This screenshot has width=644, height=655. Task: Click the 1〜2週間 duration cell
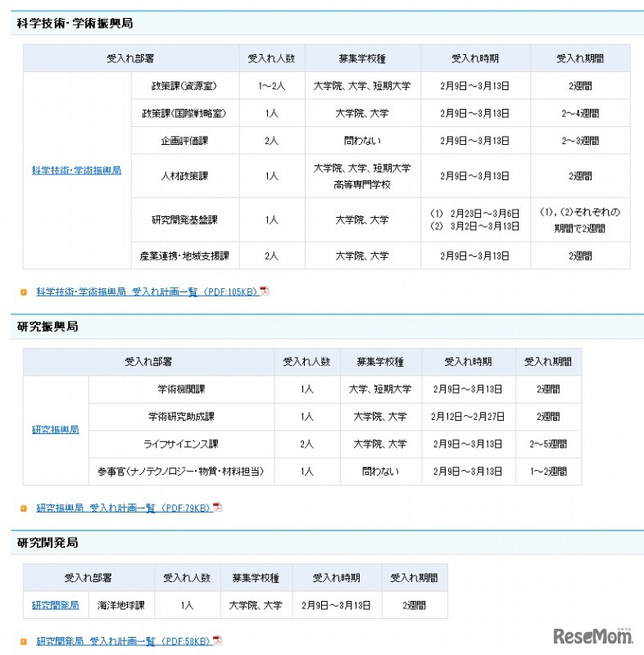point(549,472)
